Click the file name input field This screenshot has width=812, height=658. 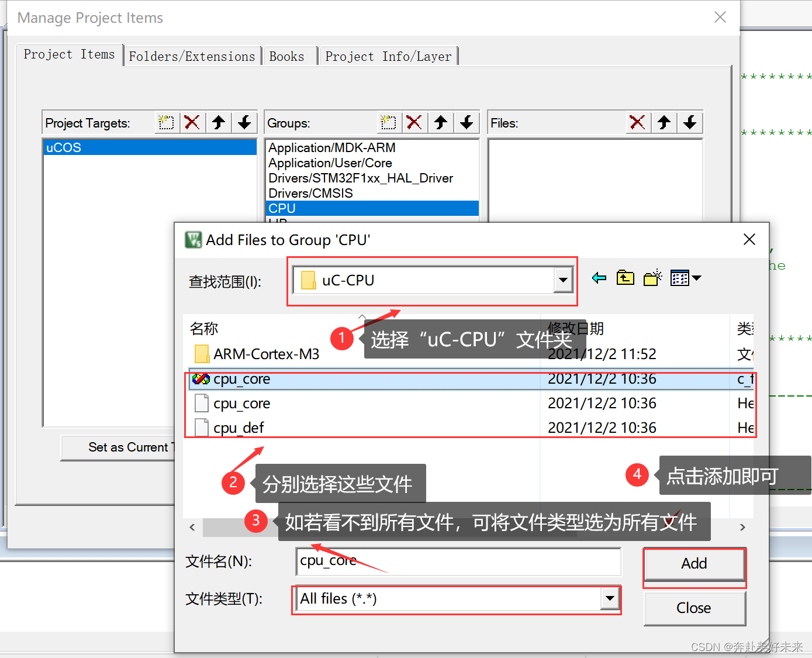(x=458, y=561)
